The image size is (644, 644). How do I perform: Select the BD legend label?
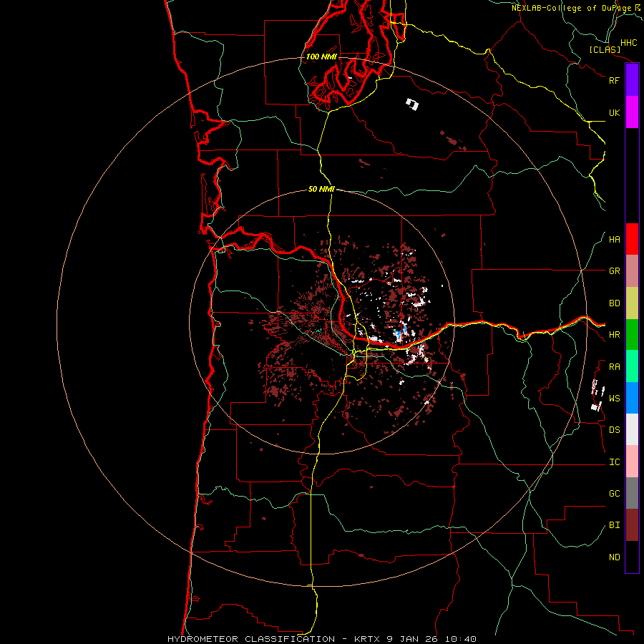[614, 303]
